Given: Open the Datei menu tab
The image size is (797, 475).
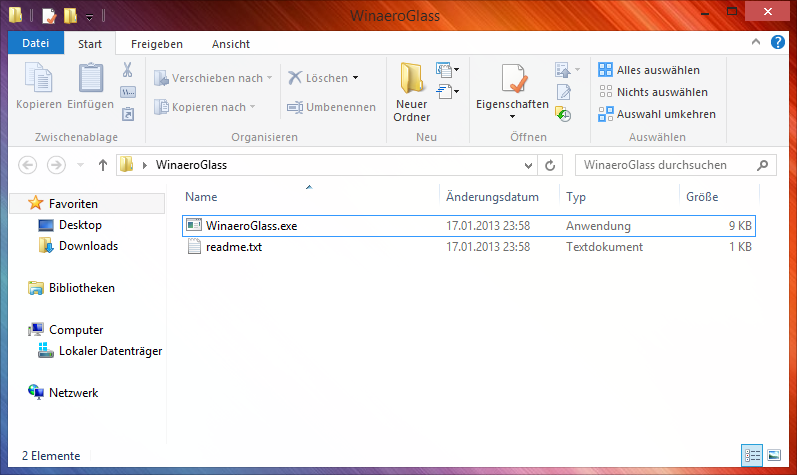Looking at the screenshot, I should [36, 43].
